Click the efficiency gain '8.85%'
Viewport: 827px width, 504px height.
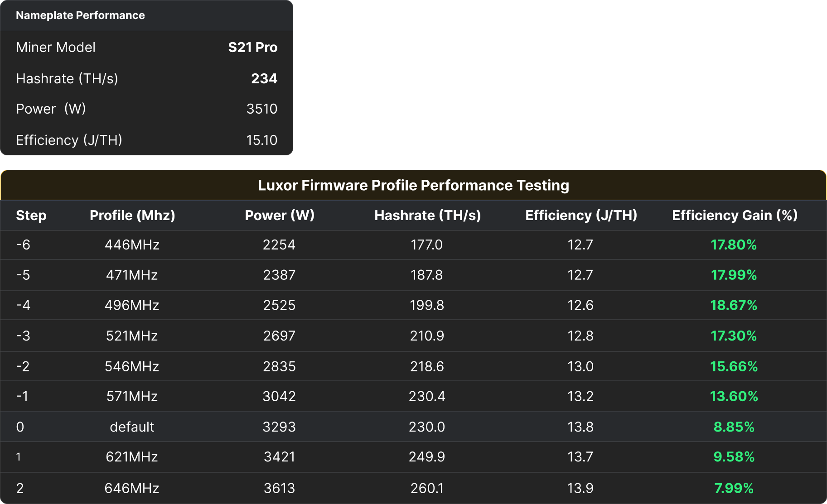pyautogui.click(x=734, y=427)
